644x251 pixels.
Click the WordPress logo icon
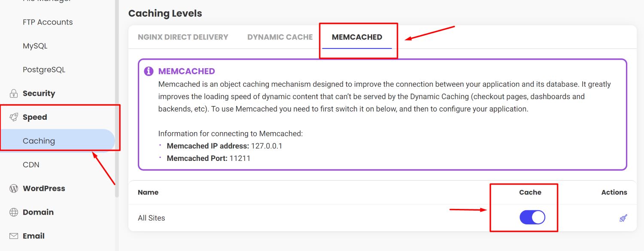click(x=14, y=188)
